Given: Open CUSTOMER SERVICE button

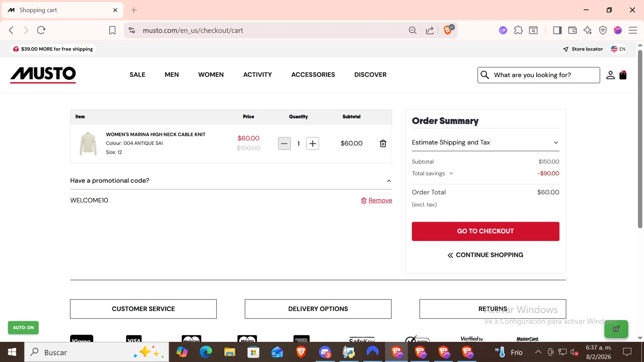Looking at the screenshot, I should [143, 309].
